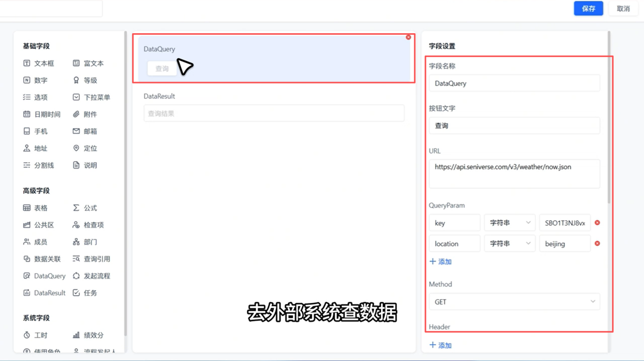Pick the 等级 rating field icon
Screen dimensions: 644x361
(76, 80)
